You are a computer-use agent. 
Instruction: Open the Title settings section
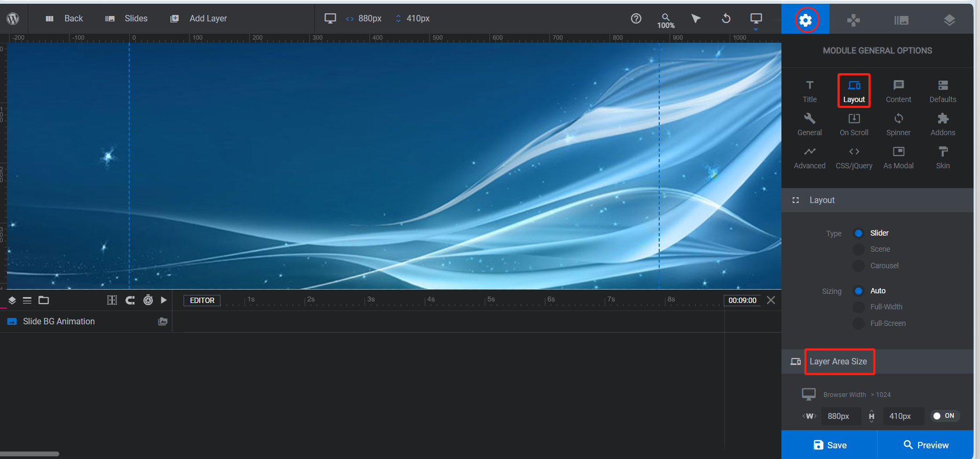(x=810, y=91)
